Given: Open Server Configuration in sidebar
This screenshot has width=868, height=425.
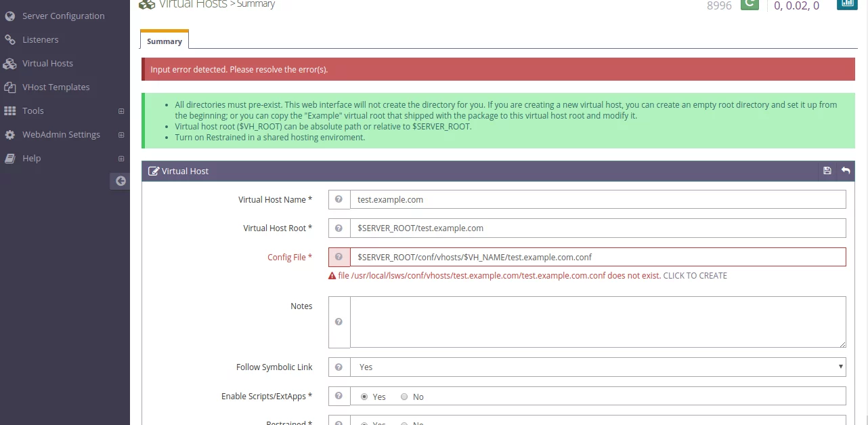Looking at the screenshot, I should pos(64,16).
